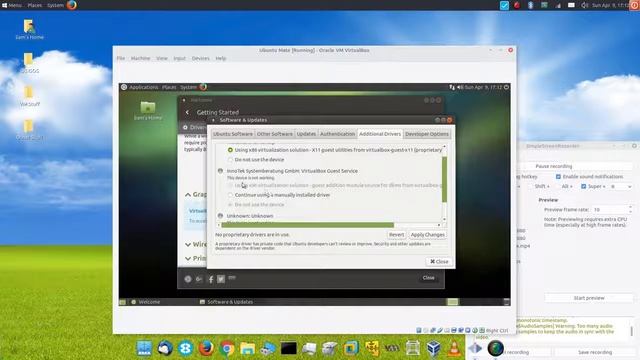Launch VLC cone icon in the dock
Viewport: 640px width, 360px height.
click(454, 348)
